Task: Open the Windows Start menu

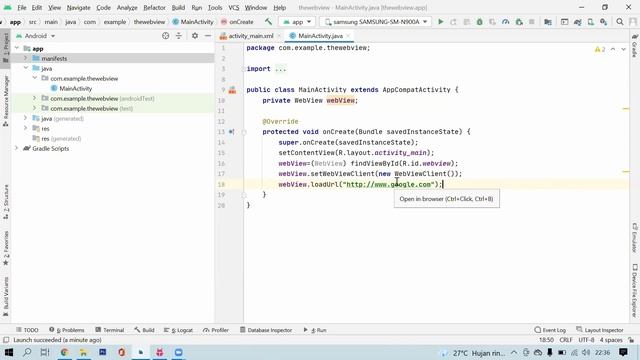Action: [9, 352]
